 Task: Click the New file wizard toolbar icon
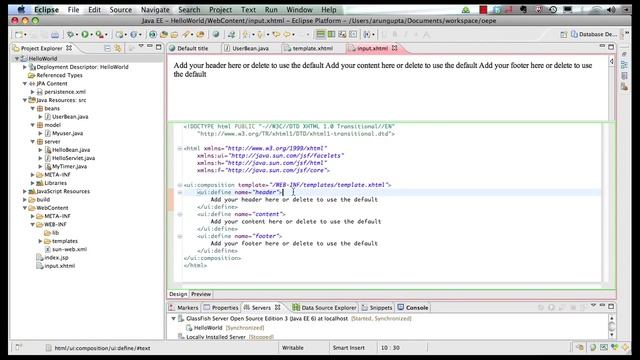click(x=19, y=35)
